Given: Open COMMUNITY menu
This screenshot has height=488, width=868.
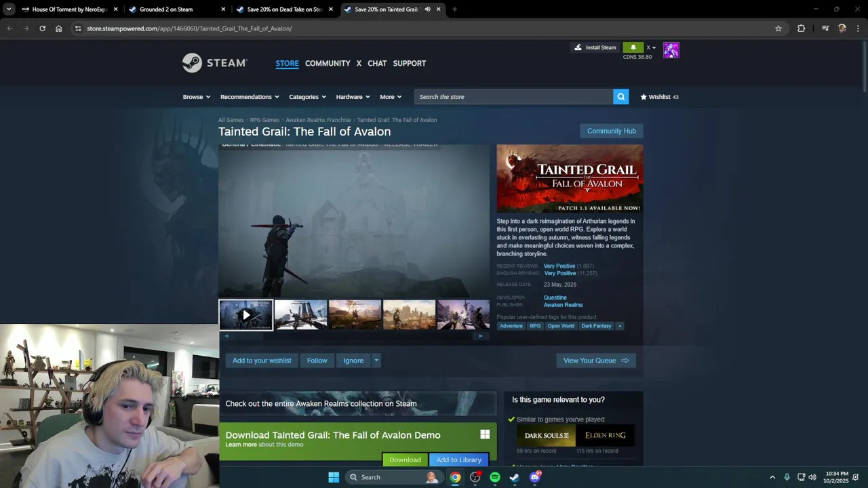Looking at the screenshot, I should pyautogui.click(x=328, y=63).
